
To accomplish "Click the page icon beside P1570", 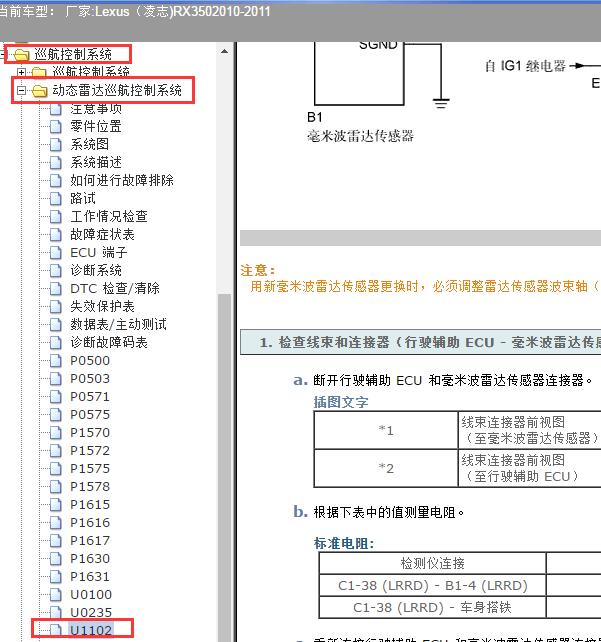I will click(56, 433).
